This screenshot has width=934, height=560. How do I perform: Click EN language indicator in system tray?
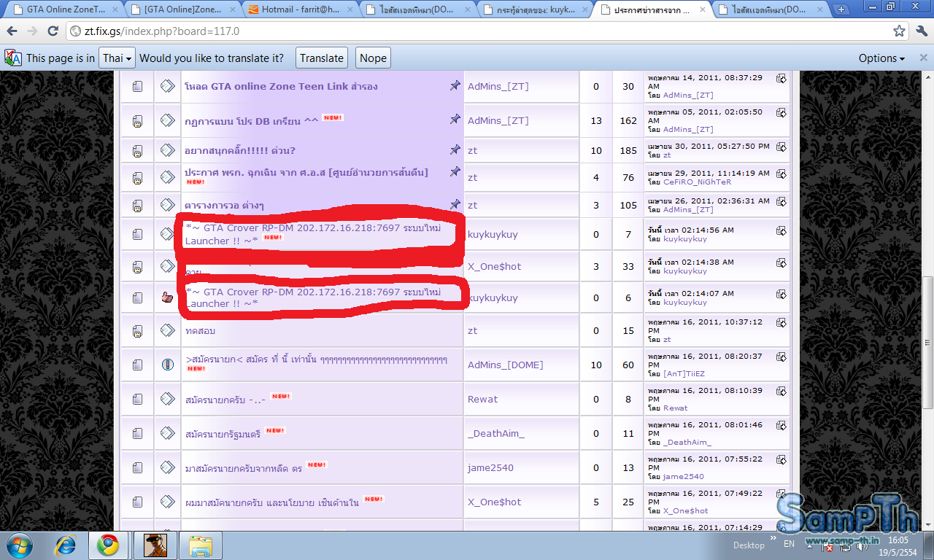(x=789, y=544)
